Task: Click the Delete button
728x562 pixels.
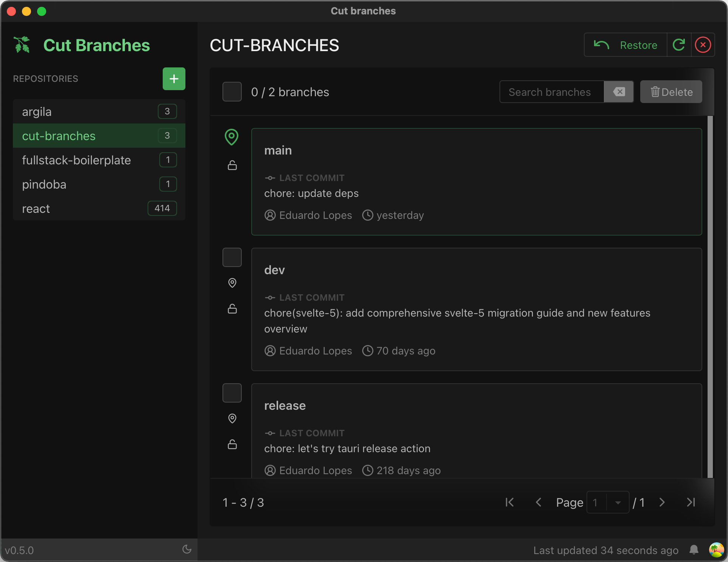Action: point(671,91)
